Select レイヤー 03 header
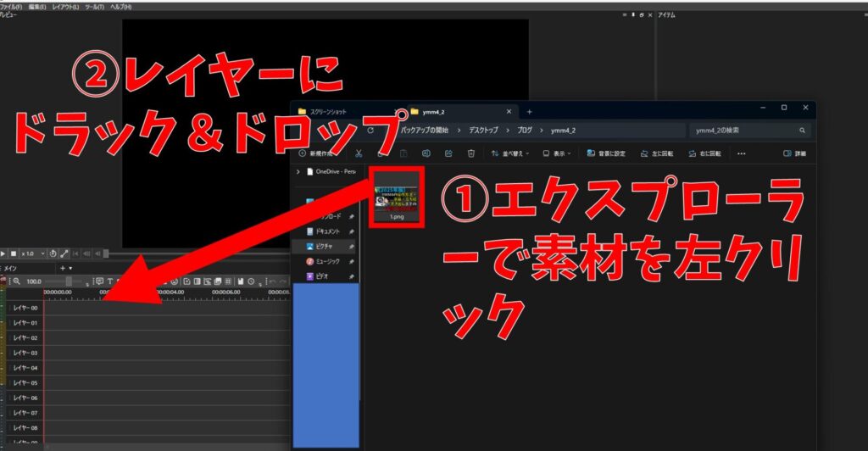The height and width of the screenshot is (451, 868). (x=25, y=353)
